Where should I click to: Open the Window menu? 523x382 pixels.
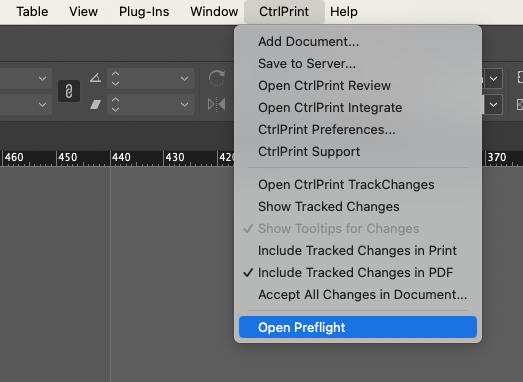[214, 12]
